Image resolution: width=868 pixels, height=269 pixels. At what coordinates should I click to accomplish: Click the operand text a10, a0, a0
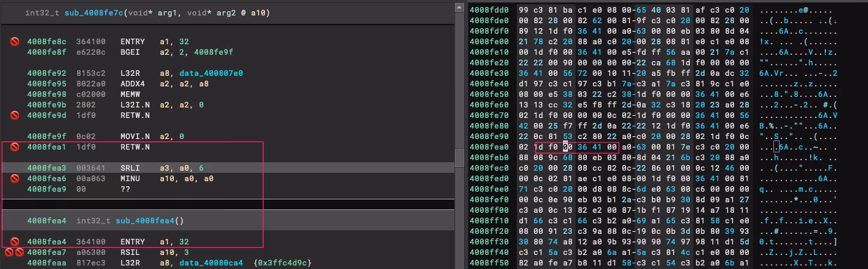click(187, 178)
